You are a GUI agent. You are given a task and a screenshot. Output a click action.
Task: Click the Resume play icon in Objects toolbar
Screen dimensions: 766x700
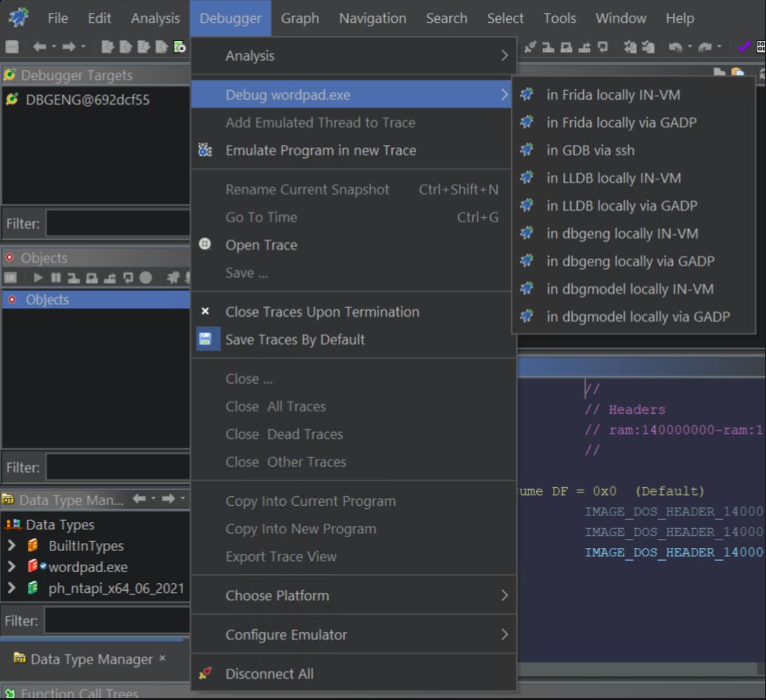click(x=38, y=277)
